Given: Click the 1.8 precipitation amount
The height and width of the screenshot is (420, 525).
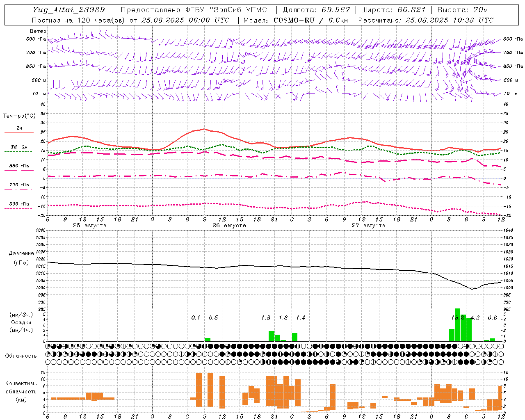Looking at the screenshot, I should pyautogui.click(x=266, y=318).
